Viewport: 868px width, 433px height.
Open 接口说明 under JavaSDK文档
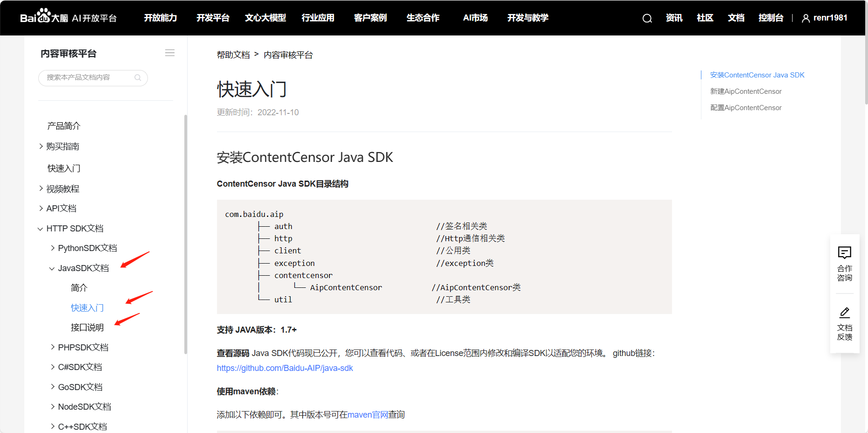tap(87, 327)
